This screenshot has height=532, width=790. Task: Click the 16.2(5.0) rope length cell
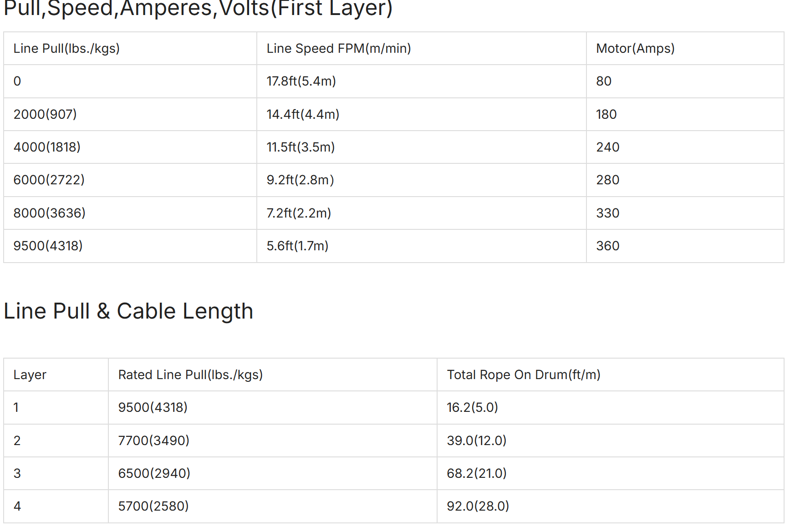click(611, 407)
